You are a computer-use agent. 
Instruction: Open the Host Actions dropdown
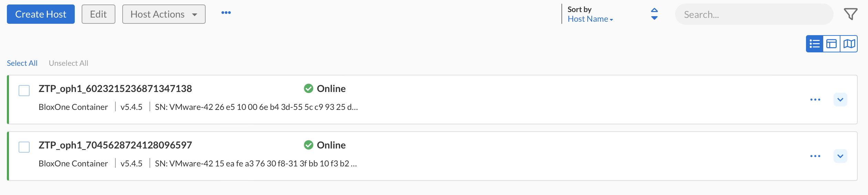point(164,14)
